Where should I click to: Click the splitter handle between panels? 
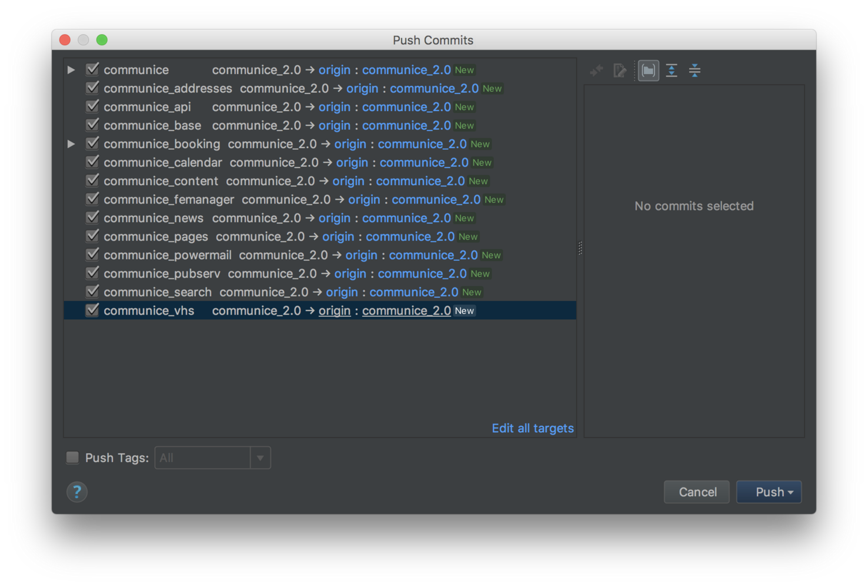click(x=580, y=248)
